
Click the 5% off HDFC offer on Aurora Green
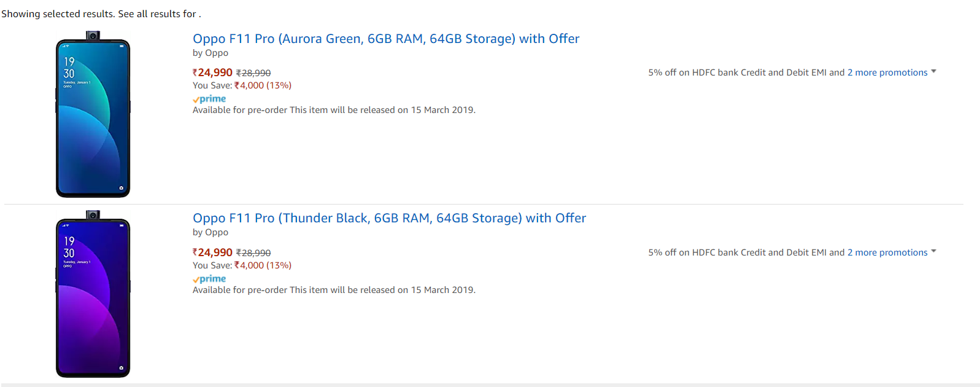(746, 72)
